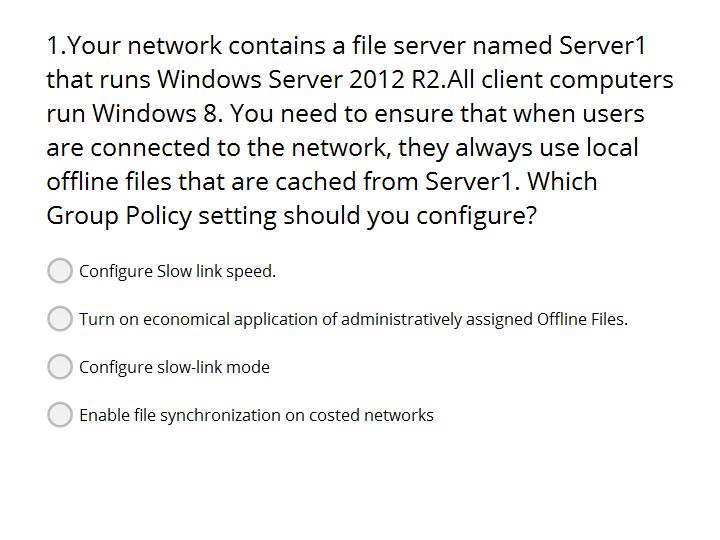Click the 'Turn on economical application' answer label
The height and width of the screenshot is (540, 720).
pos(353,320)
